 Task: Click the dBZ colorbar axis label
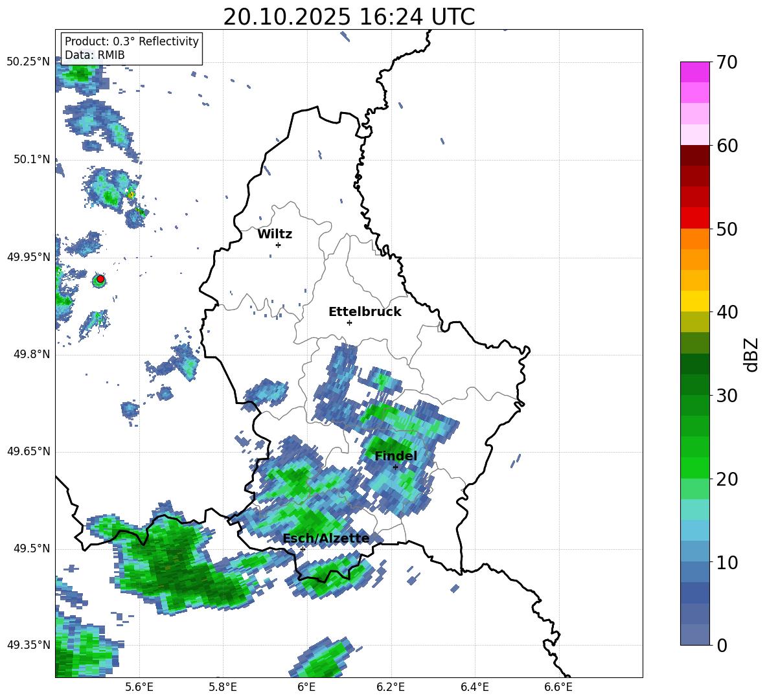pyautogui.click(x=752, y=354)
